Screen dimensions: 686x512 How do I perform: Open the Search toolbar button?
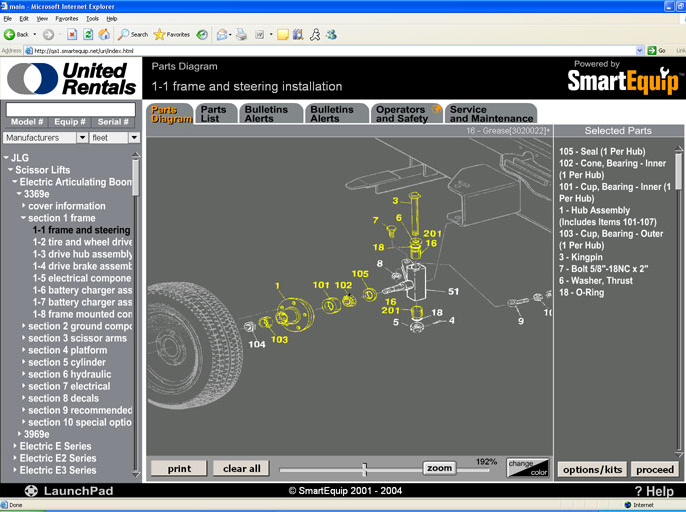(133, 35)
